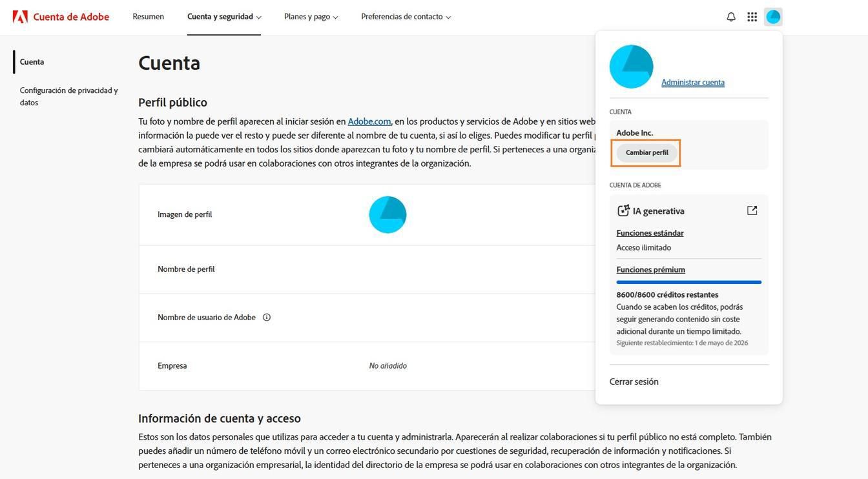
Task: Go to Resumen tab
Action: pyautogui.click(x=148, y=17)
